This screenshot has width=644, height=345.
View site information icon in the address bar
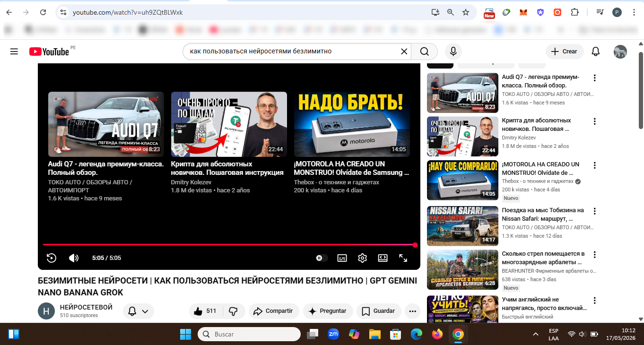(64, 12)
